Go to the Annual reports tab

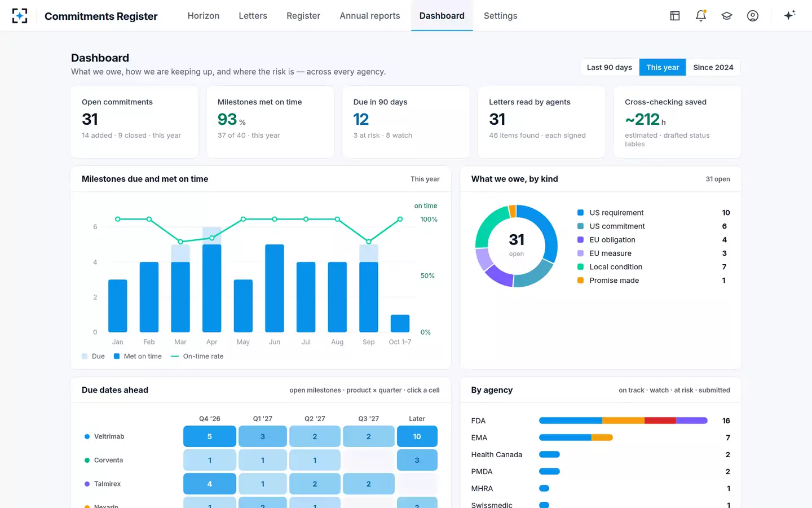coord(370,16)
